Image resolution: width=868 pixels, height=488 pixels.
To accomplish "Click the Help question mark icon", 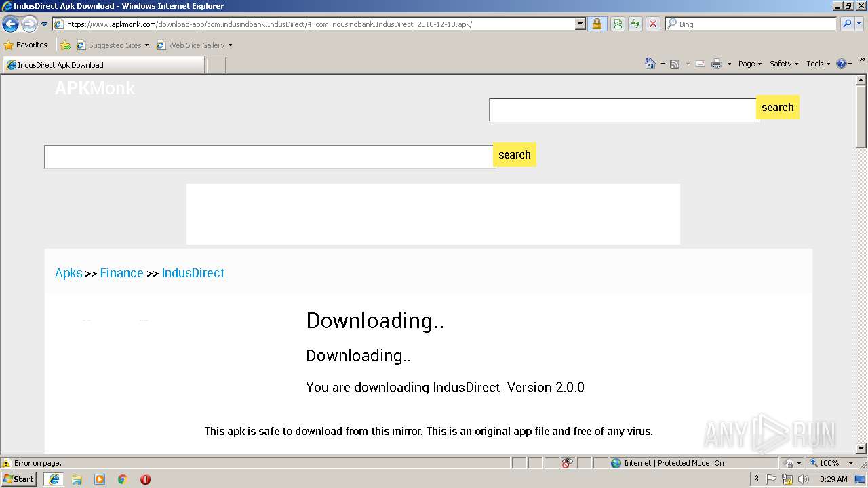I will click(x=842, y=64).
